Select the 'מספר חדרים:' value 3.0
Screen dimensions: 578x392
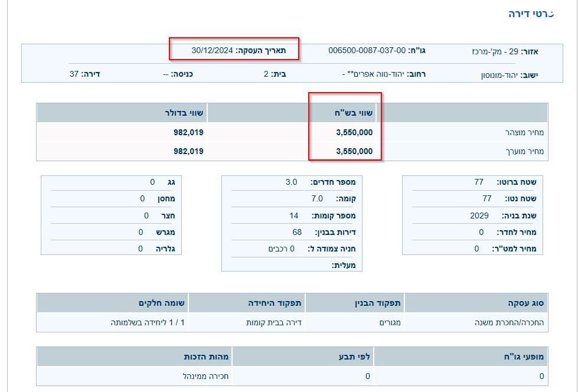[x=291, y=182]
